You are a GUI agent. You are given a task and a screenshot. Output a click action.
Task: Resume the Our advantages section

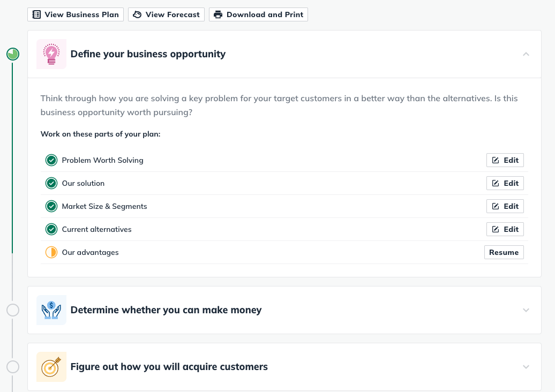(504, 252)
